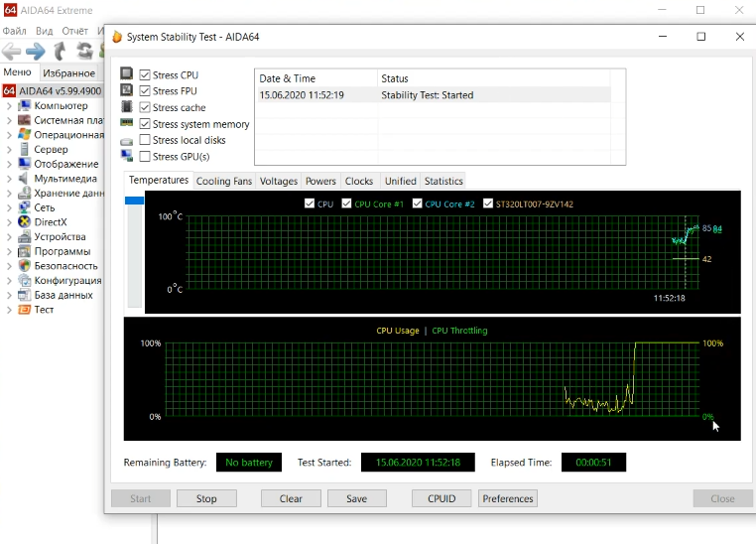
Task: Click the Save button
Action: coord(357,498)
